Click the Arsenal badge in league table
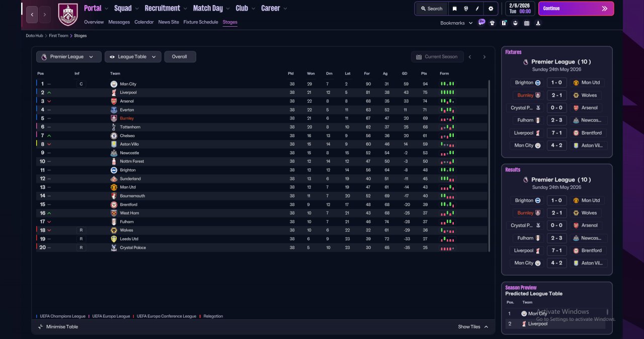This screenshot has height=339, width=644. click(114, 101)
